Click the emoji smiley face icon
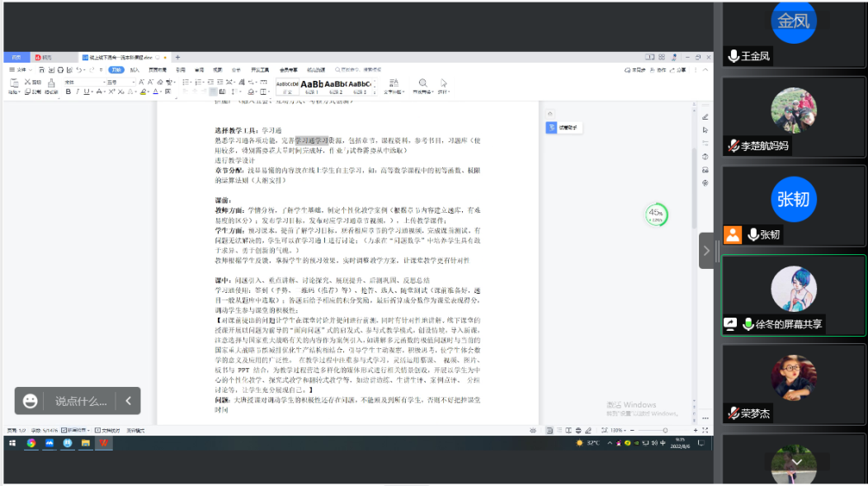This screenshot has width=868, height=486. [x=31, y=401]
